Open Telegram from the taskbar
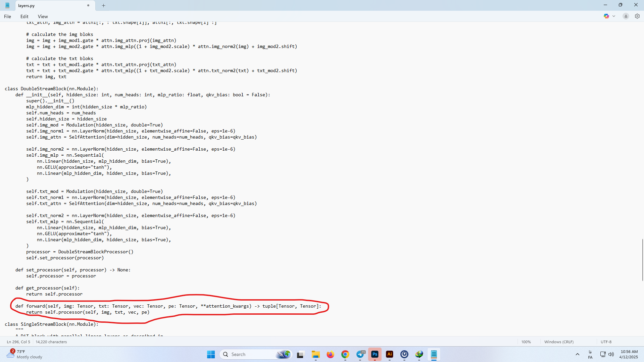The image size is (644, 362). click(x=360, y=354)
